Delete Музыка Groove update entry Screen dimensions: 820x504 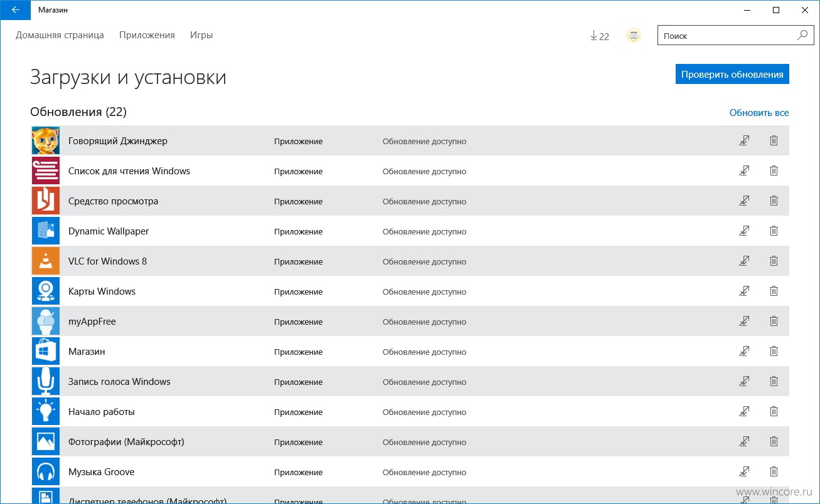(x=774, y=472)
